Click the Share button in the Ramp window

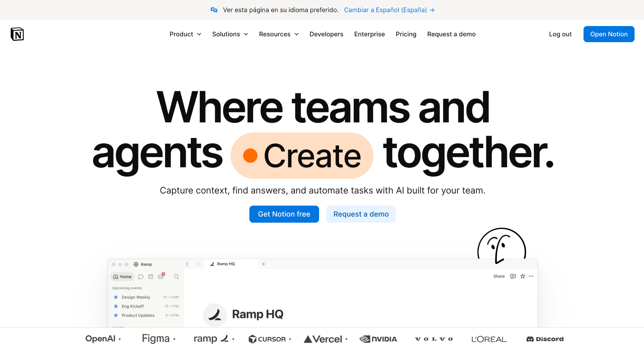(499, 276)
